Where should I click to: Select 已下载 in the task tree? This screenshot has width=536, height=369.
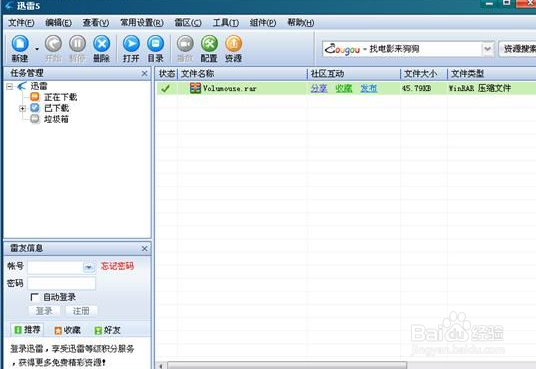[x=56, y=108]
